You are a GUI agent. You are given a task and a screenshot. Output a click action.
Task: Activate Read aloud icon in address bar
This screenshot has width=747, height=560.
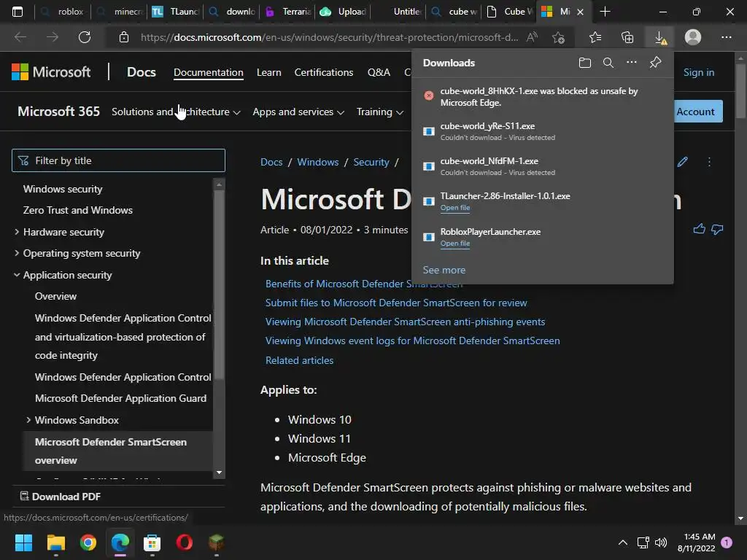(x=532, y=37)
